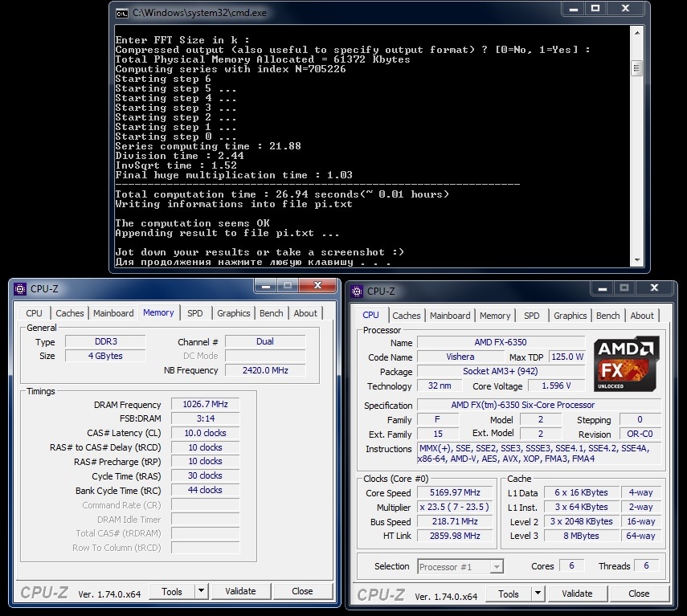
Task: Select the Memory tab in left CPU-Z window
Action: (x=158, y=312)
